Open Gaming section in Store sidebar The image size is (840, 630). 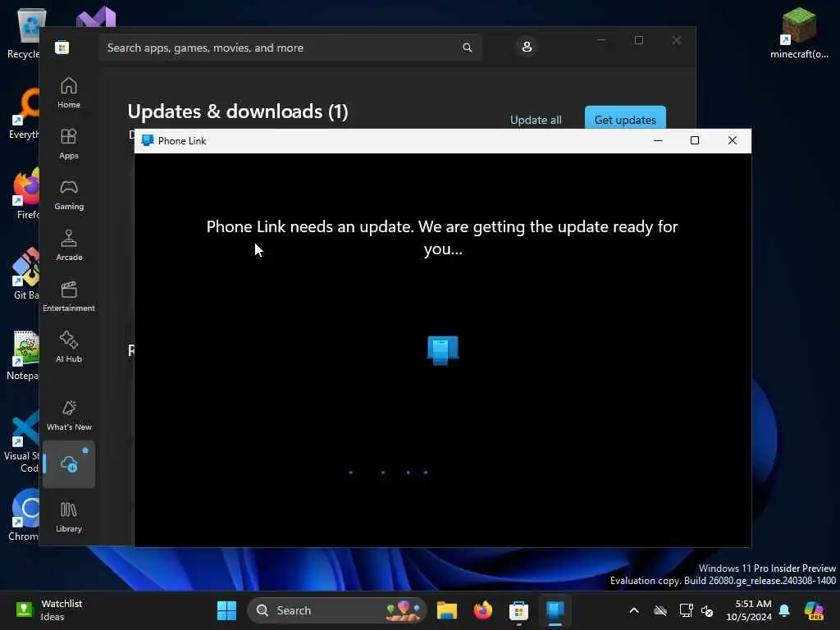[x=69, y=194]
